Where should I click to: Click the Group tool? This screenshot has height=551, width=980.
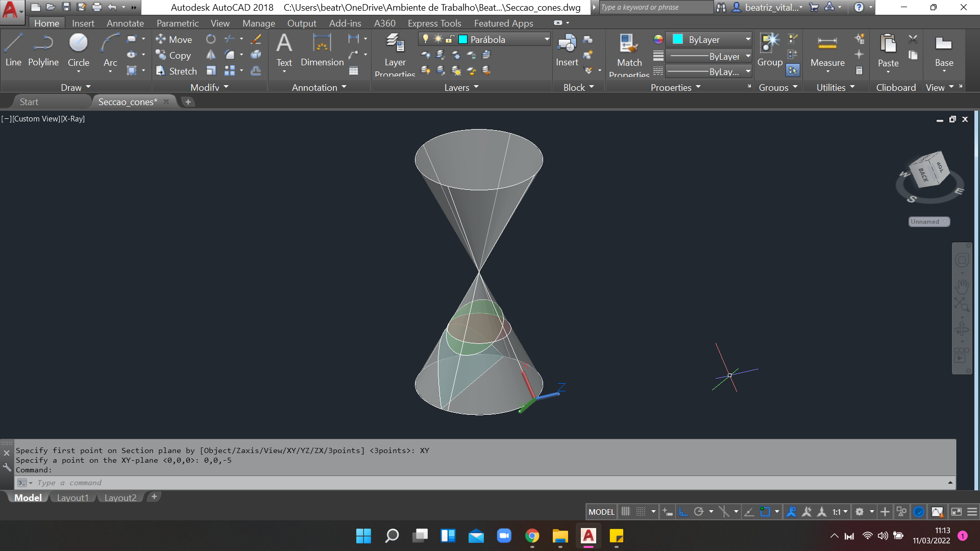point(770,50)
